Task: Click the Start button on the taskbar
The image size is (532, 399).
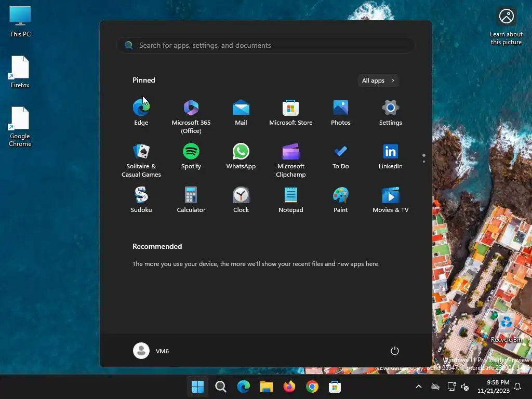Action: tap(197, 387)
